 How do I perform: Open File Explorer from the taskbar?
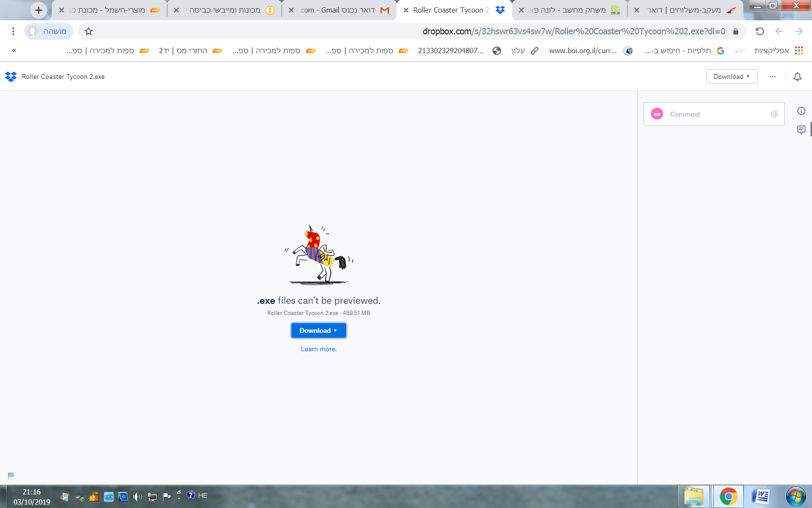click(x=694, y=496)
